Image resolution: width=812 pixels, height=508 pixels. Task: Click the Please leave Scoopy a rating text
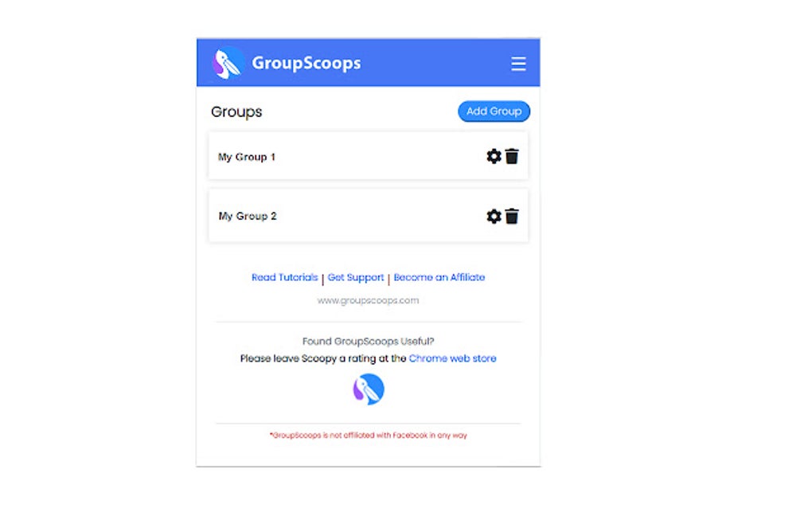[x=323, y=358]
